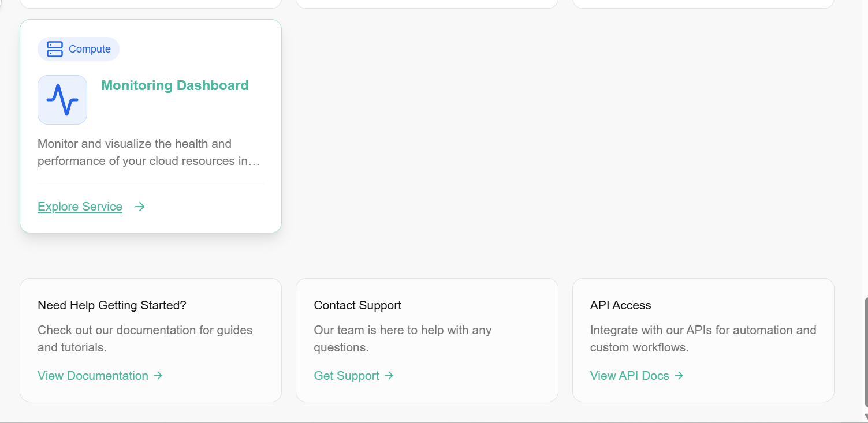Click the Monitoring Dashboard description text

149,152
